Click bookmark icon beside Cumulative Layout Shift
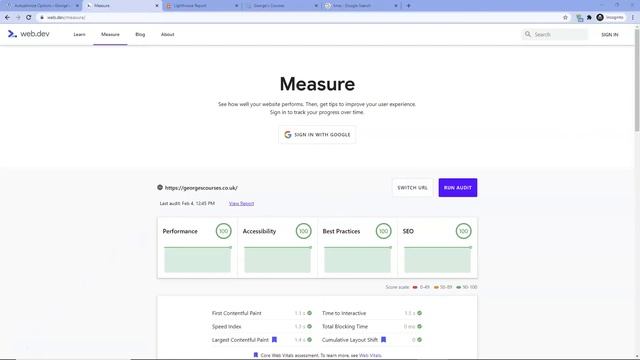This screenshot has width=640, height=360. 384,340
